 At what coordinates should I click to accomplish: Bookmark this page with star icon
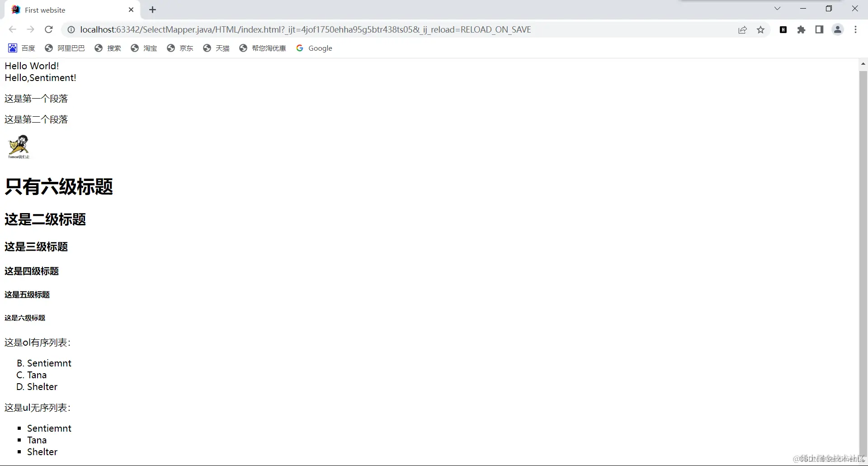pyautogui.click(x=761, y=30)
